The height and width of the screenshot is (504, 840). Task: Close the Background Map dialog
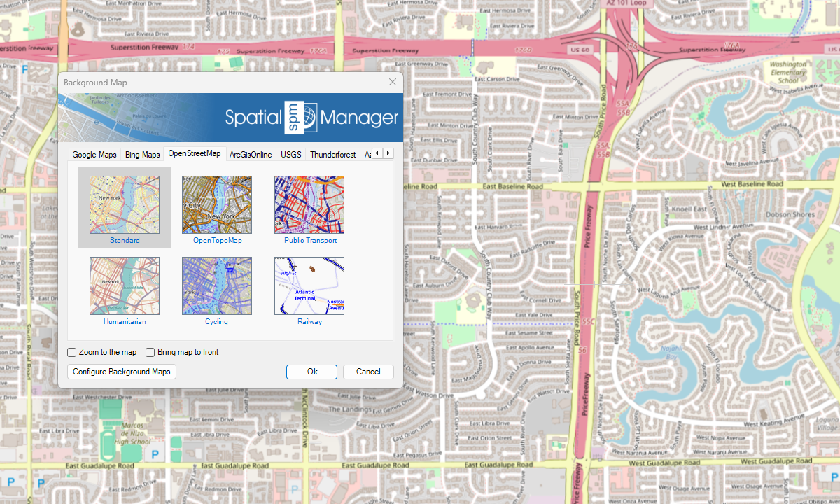tap(393, 82)
